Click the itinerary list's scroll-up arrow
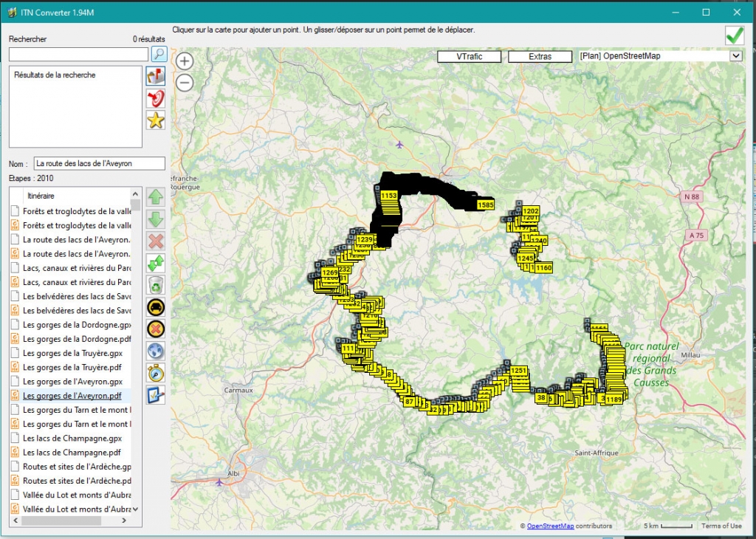The image size is (756, 539). point(136,193)
